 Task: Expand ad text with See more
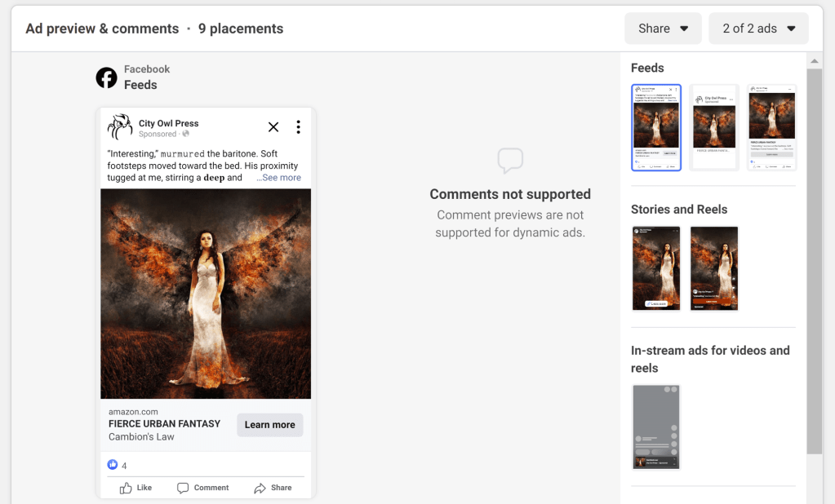pyautogui.click(x=278, y=178)
